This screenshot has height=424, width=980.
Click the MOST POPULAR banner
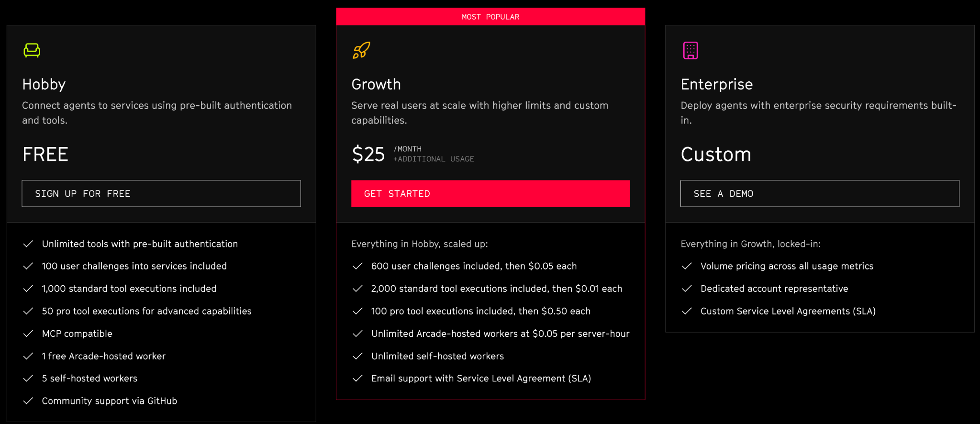pos(490,16)
